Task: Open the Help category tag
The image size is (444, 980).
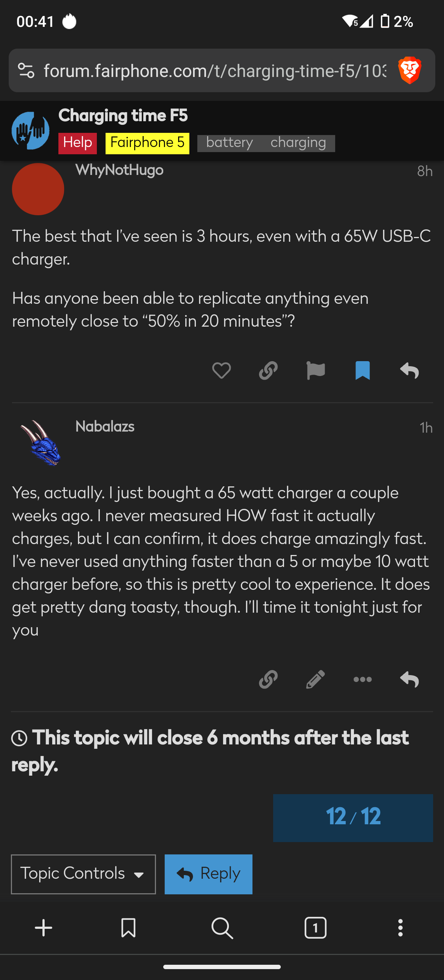Action: pos(78,143)
